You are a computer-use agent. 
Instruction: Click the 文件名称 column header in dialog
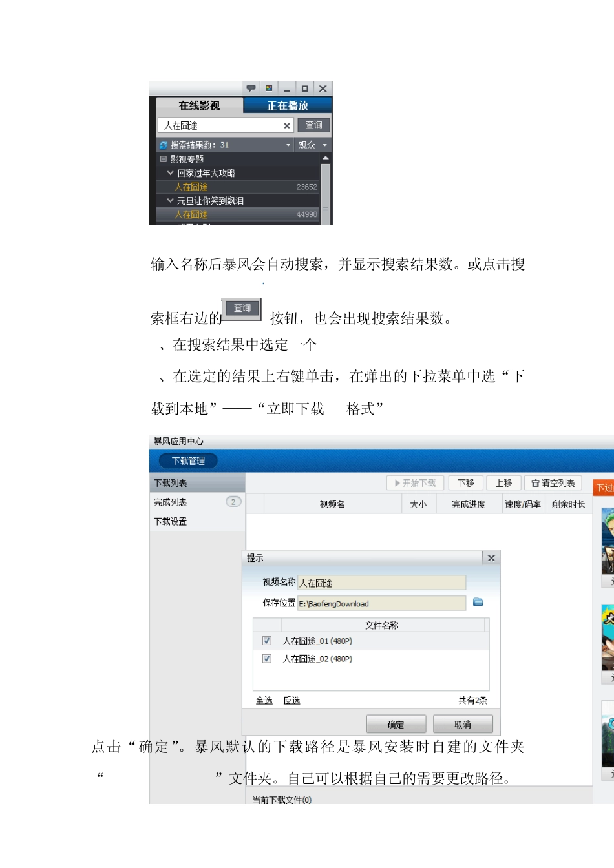pyautogui.click(x=382, y=625)
